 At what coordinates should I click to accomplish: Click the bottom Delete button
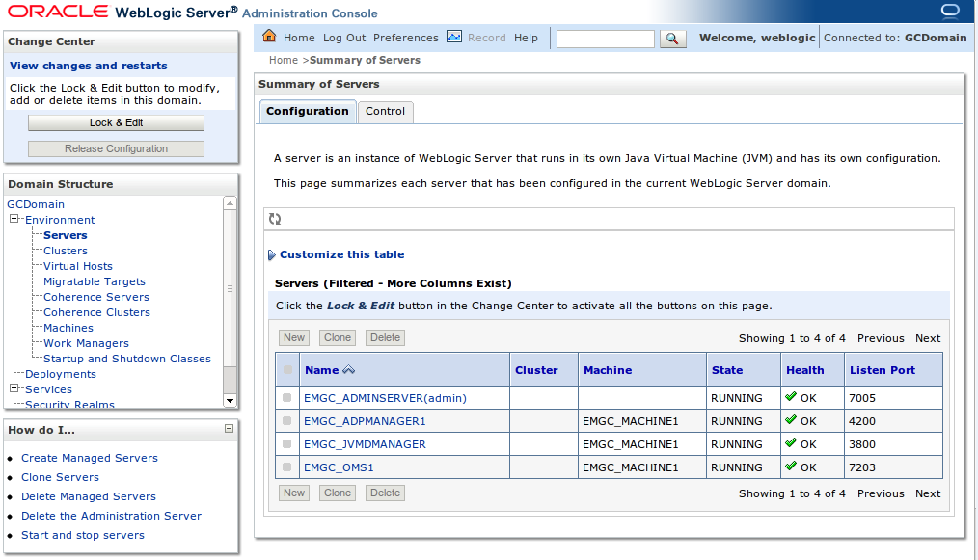tap(385, 493)
